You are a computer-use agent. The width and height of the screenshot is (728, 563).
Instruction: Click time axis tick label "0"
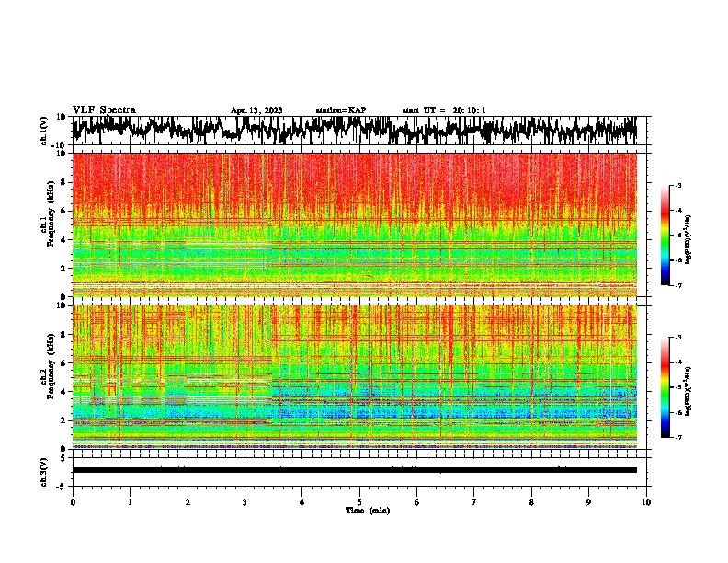click(73, 502)
